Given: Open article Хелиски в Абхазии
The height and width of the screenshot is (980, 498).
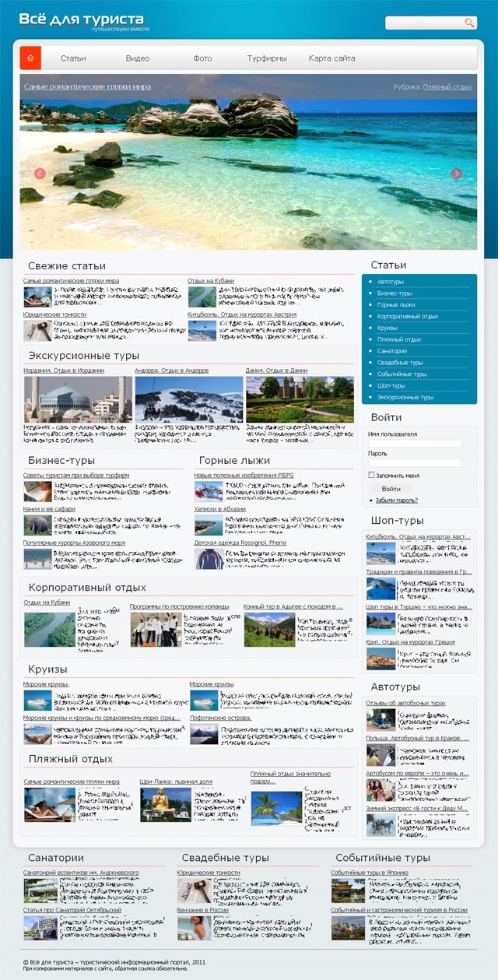Looking at the screenshot, I should [x=219, y=509].
